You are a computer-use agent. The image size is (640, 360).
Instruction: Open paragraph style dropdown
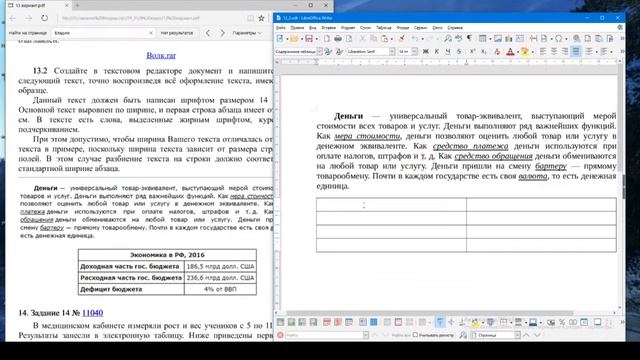320,51
